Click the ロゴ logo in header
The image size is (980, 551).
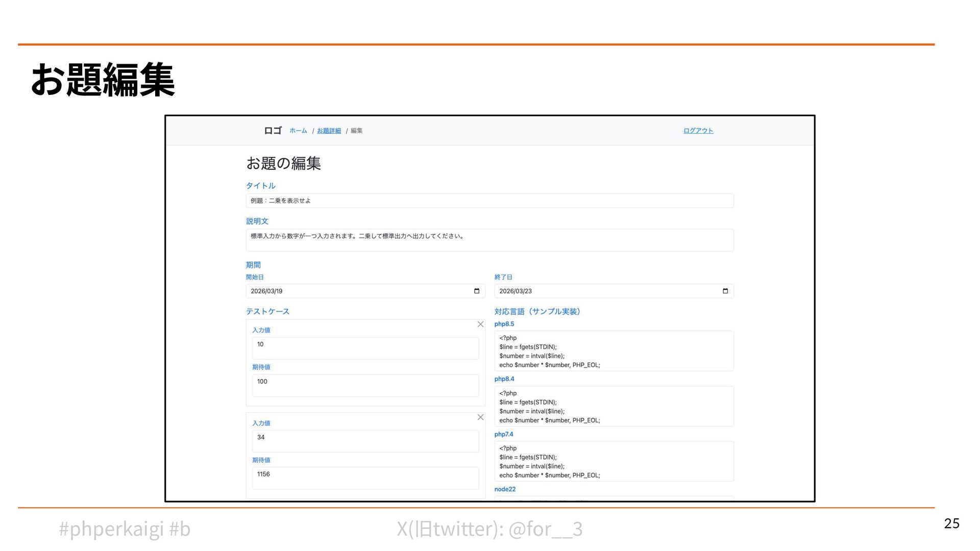(x=273, y=131)
